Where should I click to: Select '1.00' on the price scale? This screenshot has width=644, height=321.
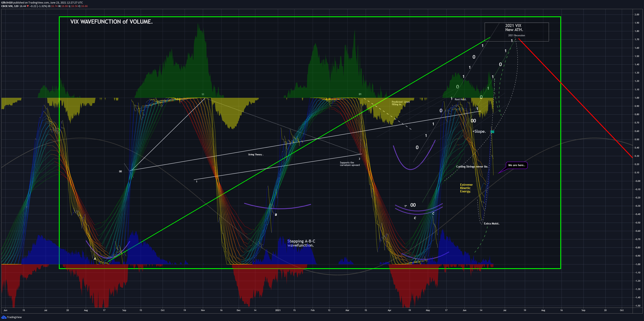coord(637,98)
